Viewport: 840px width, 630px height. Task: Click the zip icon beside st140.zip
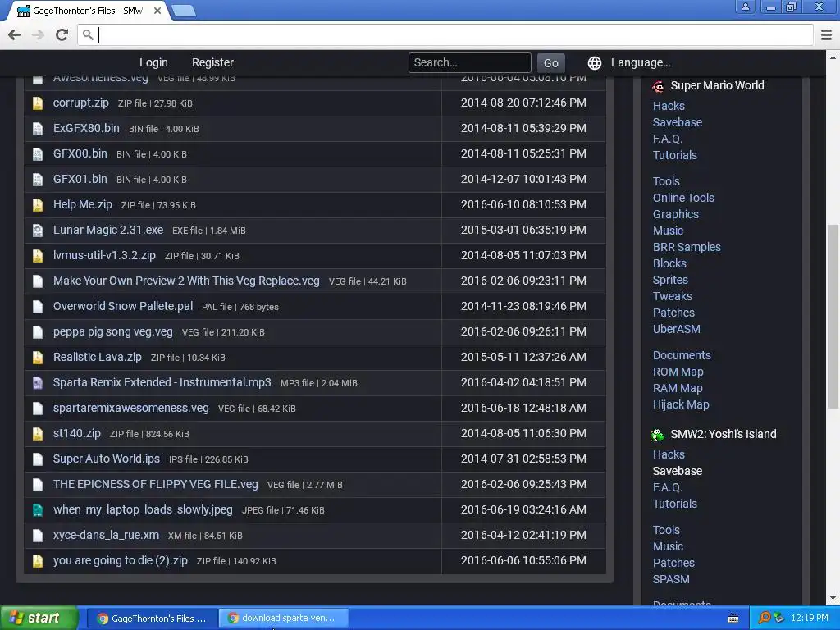click(x=38, y=434)
